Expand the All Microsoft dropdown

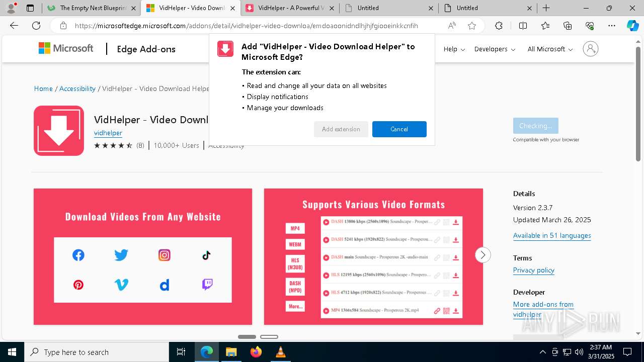click(x=550, y=49)
